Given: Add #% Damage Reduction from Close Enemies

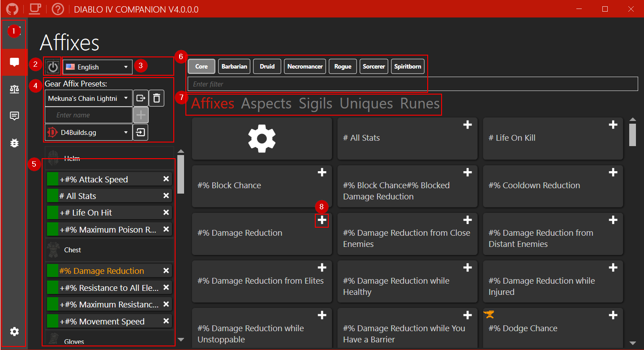Looking at the screenshot, I should click(467, 220).
